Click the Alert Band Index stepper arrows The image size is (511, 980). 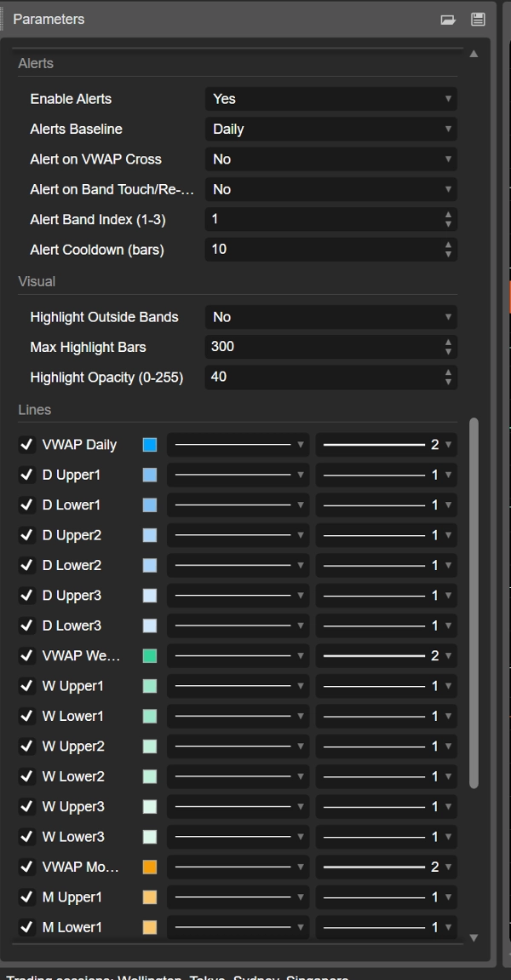[x=448, y=220]
